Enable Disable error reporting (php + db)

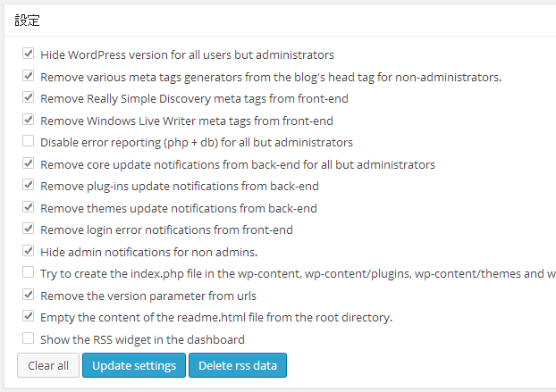click(x=28, y=141)
